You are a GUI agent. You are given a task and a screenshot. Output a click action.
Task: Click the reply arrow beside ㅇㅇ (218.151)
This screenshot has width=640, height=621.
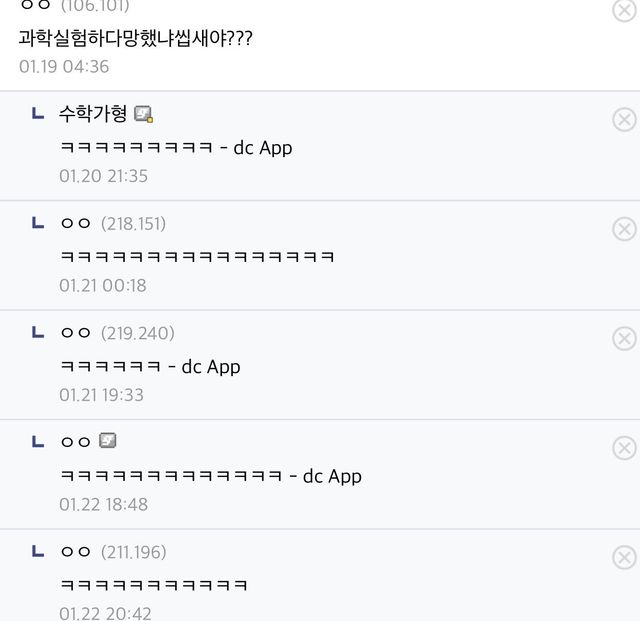(x=38, y=223)
